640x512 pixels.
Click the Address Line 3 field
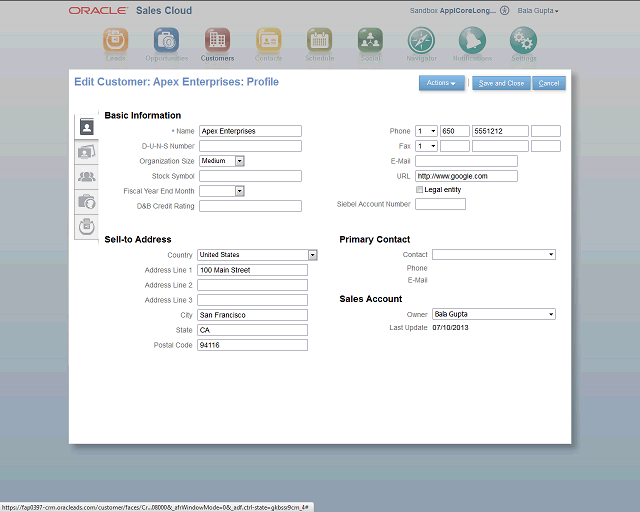click(x=252, y=300)
